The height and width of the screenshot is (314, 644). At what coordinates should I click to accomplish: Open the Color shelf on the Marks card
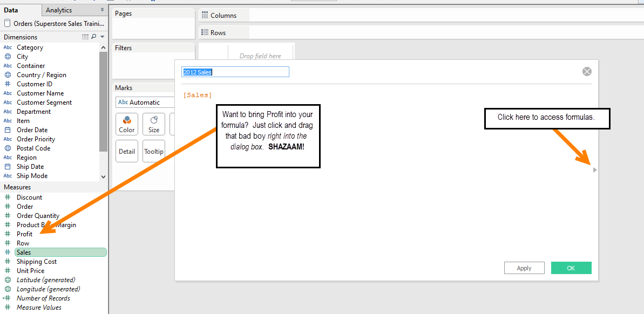coord(126,124)
